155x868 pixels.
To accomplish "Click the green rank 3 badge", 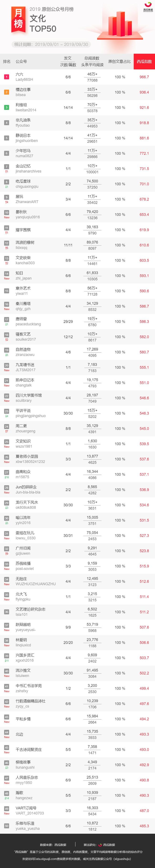I will (x=6, y=107).
